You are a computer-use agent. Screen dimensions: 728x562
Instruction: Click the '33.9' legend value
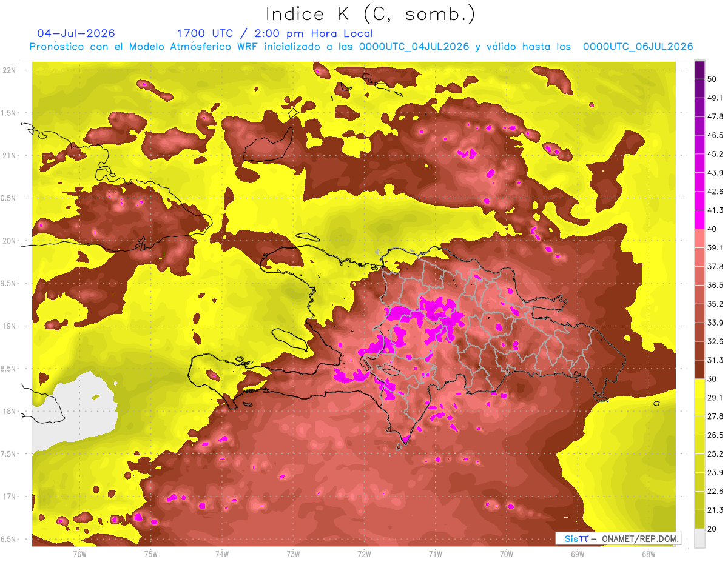(715, 323)
